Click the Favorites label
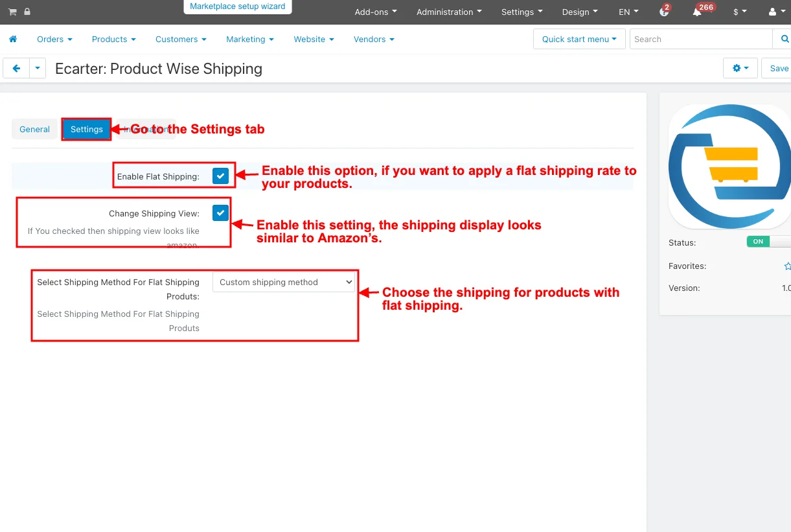Image resolution: width=791 pixels, height=532 pixels. tap(687, 266)
